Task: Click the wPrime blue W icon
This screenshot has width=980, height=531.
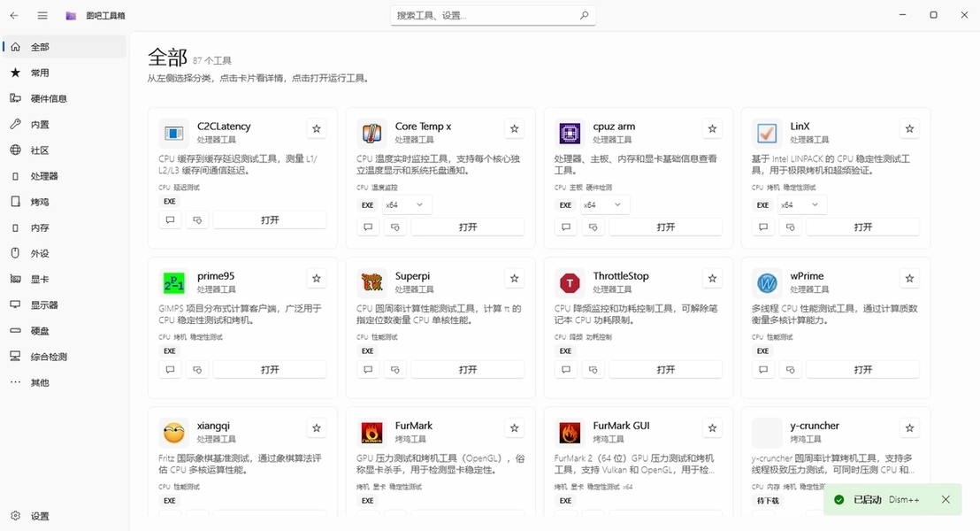Action: point(767,283)
